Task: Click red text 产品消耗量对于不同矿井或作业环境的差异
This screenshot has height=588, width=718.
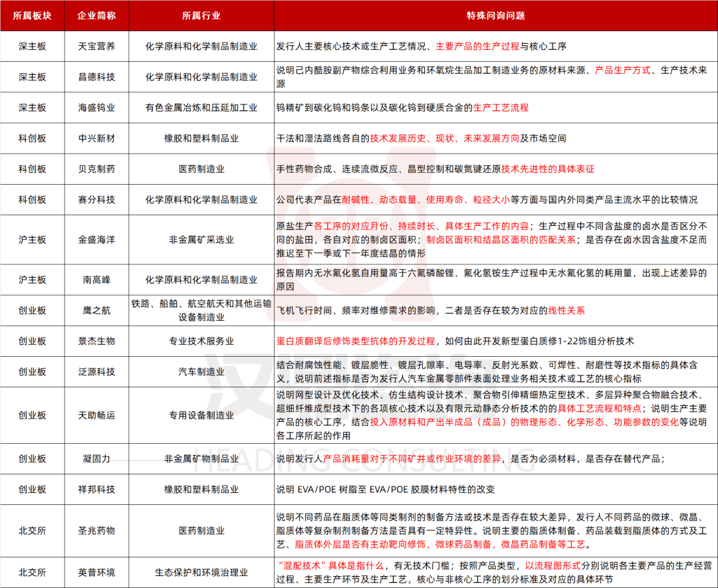Action: coord(412,458)
